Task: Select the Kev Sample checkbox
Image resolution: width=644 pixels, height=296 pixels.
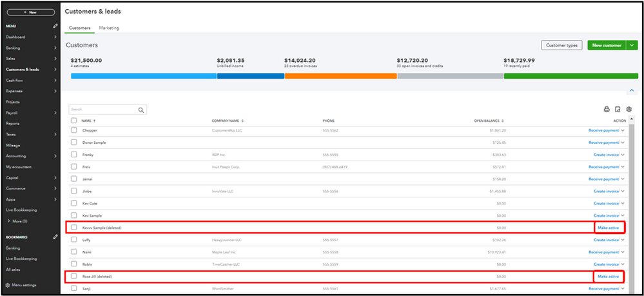Action: (x=74, y=215)
